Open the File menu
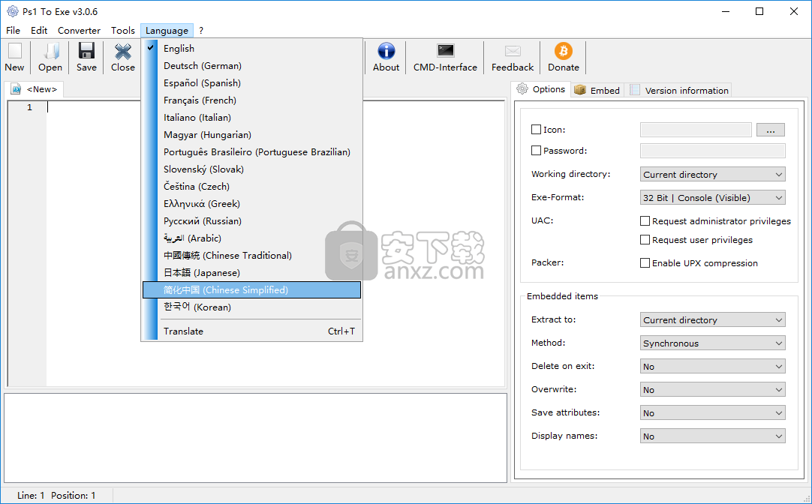 13,31
